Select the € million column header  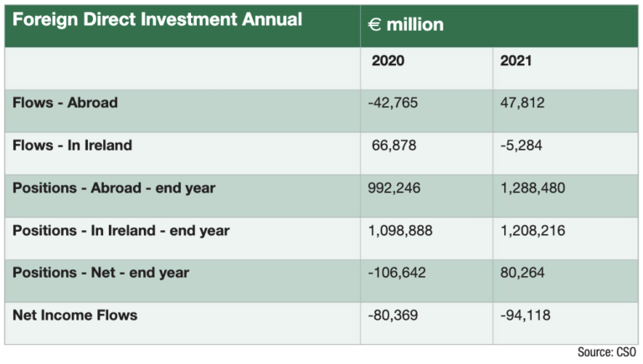[x=405, y=24]
